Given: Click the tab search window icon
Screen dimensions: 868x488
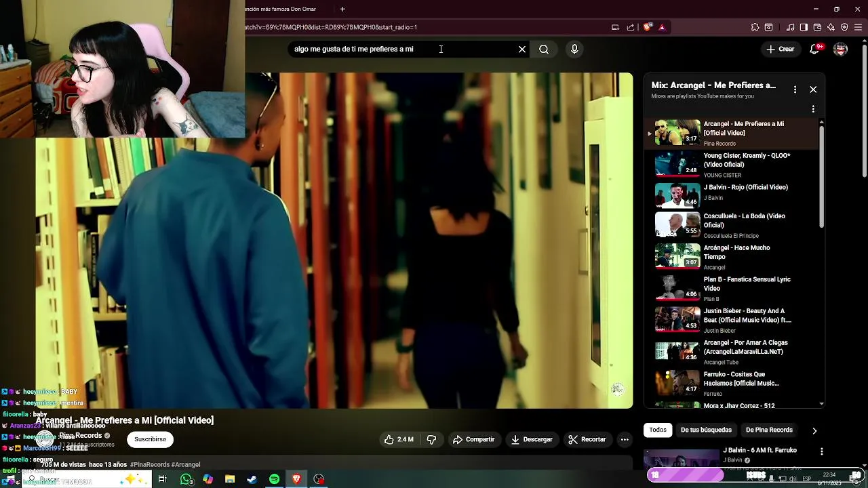Looking at the screenshot, I should coord(768,27).
